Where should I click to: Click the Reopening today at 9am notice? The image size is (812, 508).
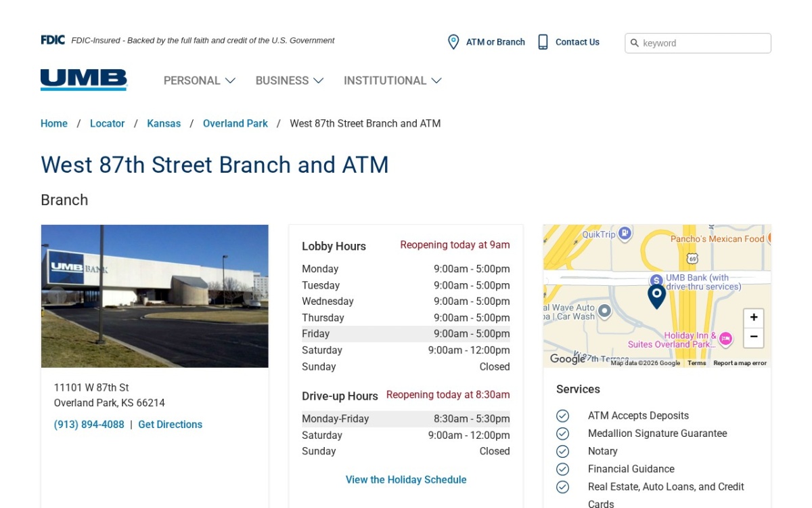[455, 245]
